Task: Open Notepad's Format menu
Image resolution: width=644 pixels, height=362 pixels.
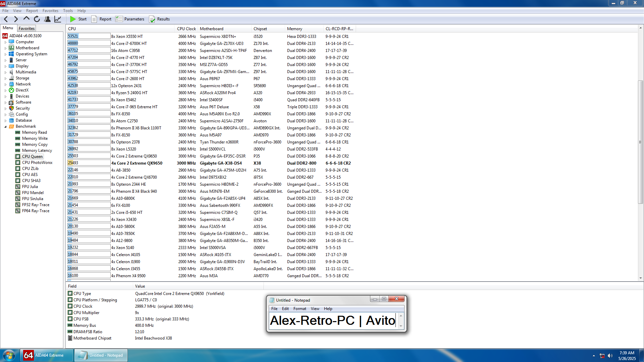Action: pyautogui.click(x=300, y=309)
